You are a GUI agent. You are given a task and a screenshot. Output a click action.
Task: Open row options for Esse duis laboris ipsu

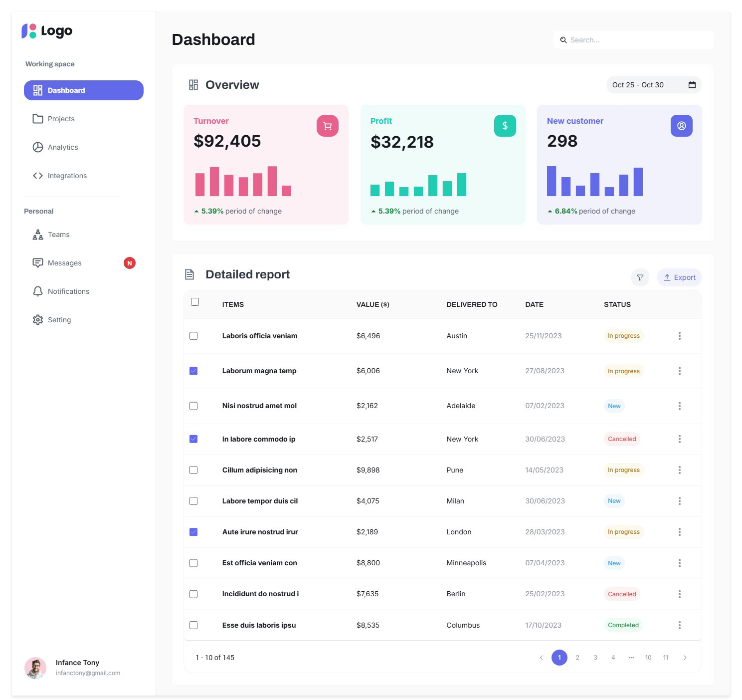(x=679, y=625)
